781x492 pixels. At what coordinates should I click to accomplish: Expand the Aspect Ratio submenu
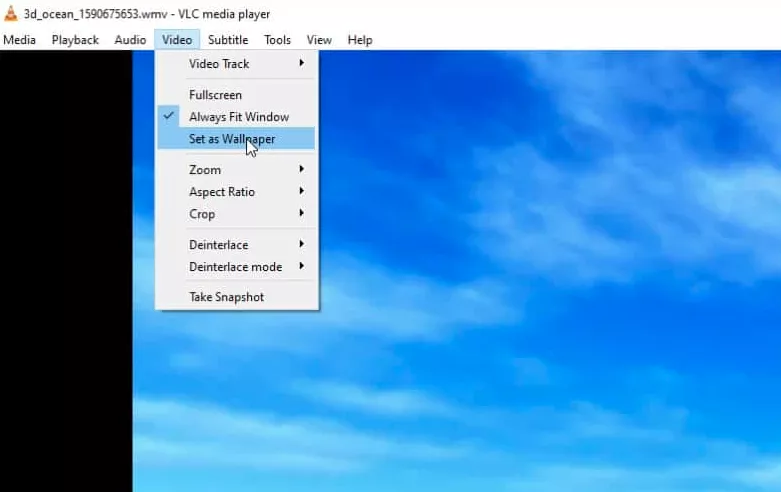tap(236, 192)
